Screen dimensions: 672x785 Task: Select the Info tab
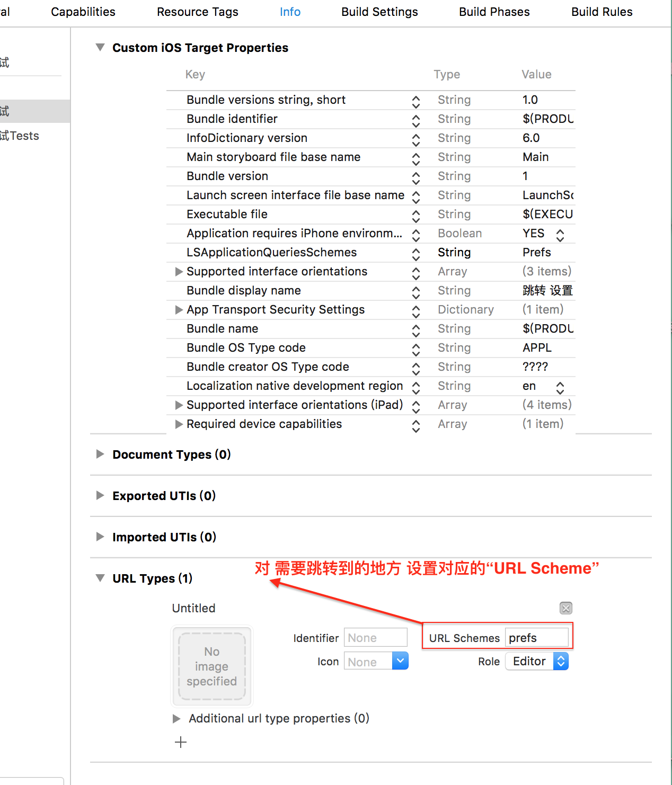coord(290,12)
